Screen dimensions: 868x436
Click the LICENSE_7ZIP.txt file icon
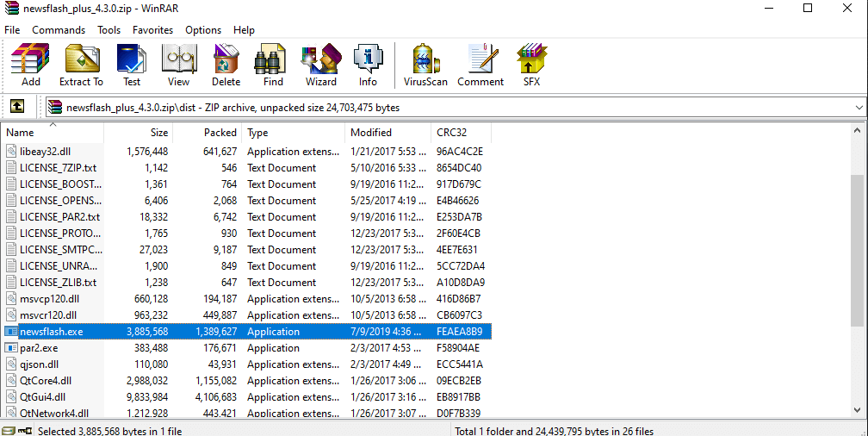tap(11, 168)
